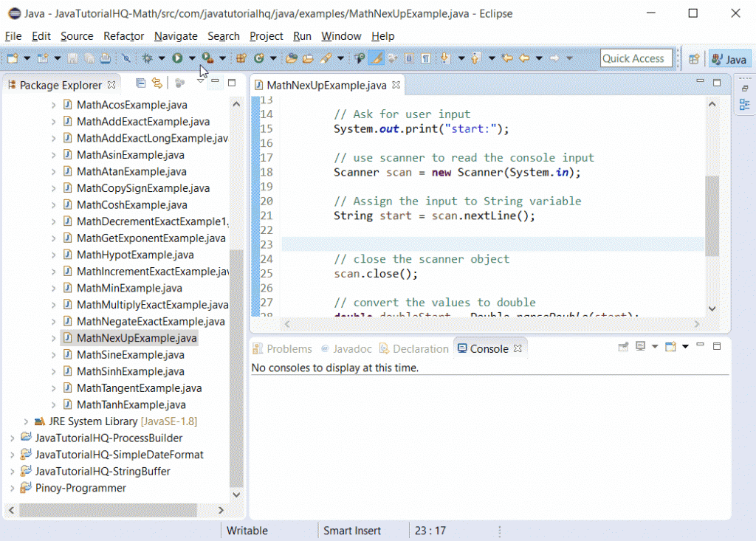Screen dimensions: 756x541
Task: Click the Debug icon in the toolbar
Action: click(147, 58)
